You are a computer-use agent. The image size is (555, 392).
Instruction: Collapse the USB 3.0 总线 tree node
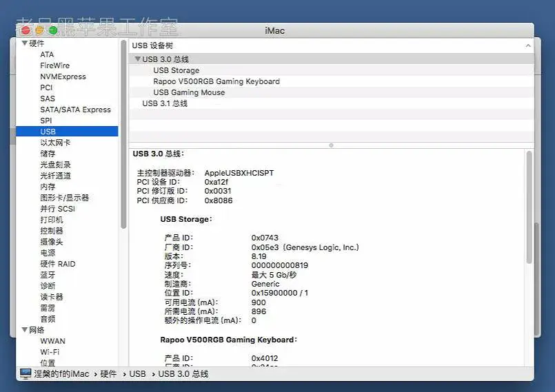tap(138, 59)
